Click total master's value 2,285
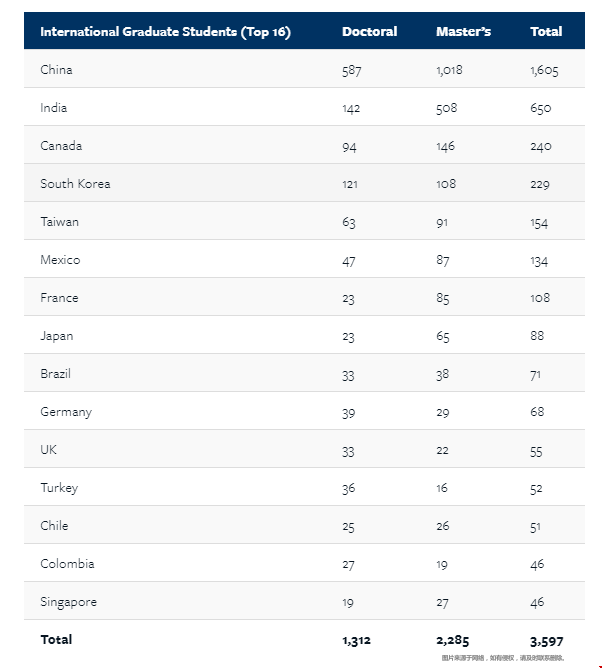The height and width of the screenshot is (668, 602). pos(452,640)
